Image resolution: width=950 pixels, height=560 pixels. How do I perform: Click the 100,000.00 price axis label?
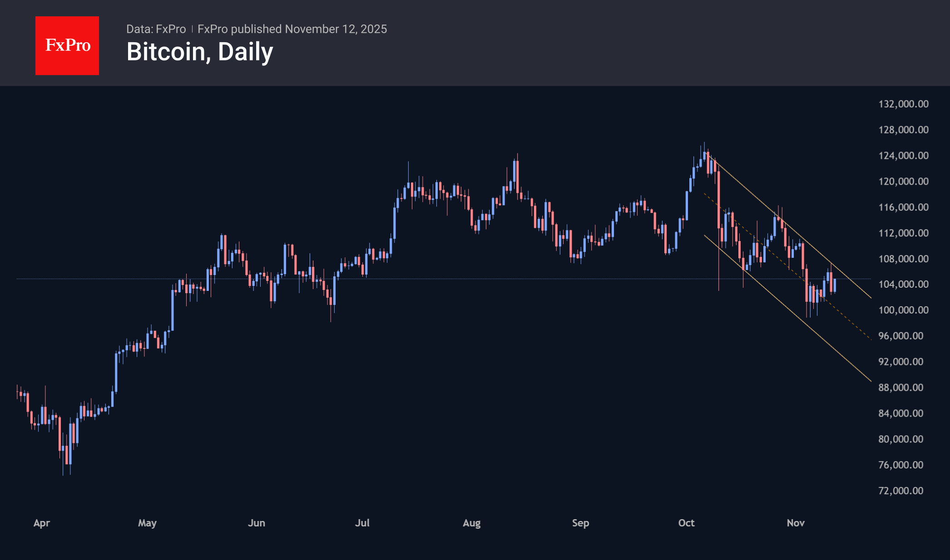[903, 310]
